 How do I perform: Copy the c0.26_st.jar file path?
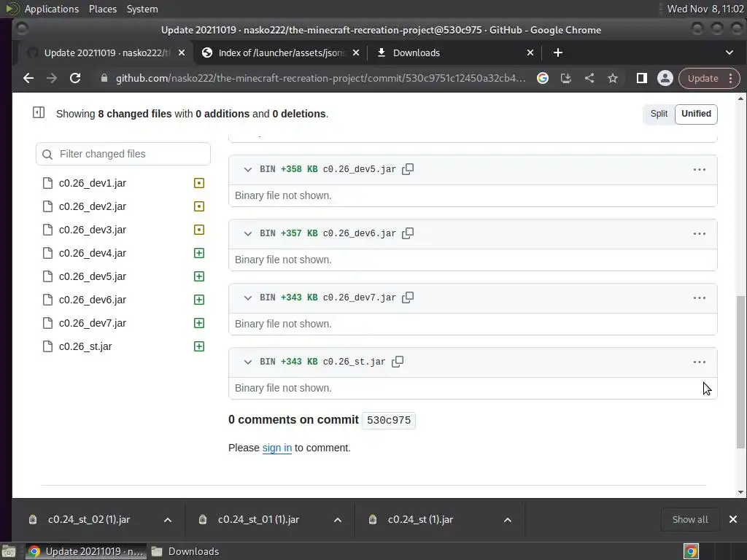[398, 362]
